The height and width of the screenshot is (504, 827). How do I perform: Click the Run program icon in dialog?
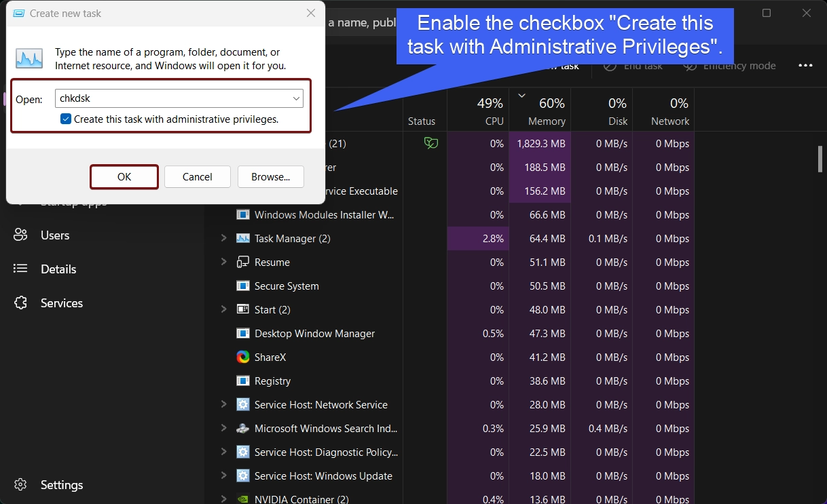click(x=29, y=58)
